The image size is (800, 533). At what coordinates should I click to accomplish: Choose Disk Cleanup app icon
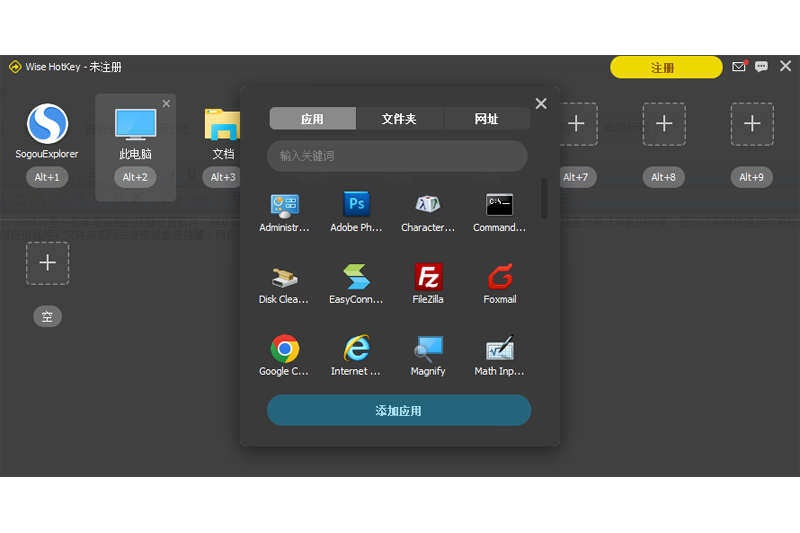(284, 277)
